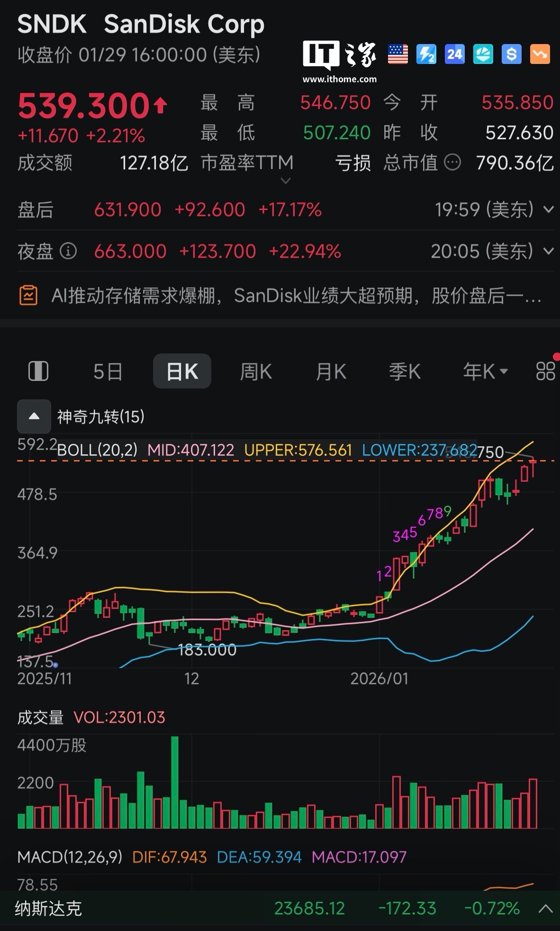Tap the market cap value 790.36亿

[x=515, y=163]
